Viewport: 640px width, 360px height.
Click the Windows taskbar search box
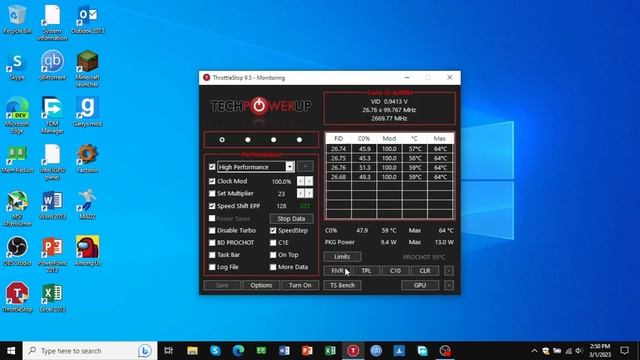[x=90, y=351]
